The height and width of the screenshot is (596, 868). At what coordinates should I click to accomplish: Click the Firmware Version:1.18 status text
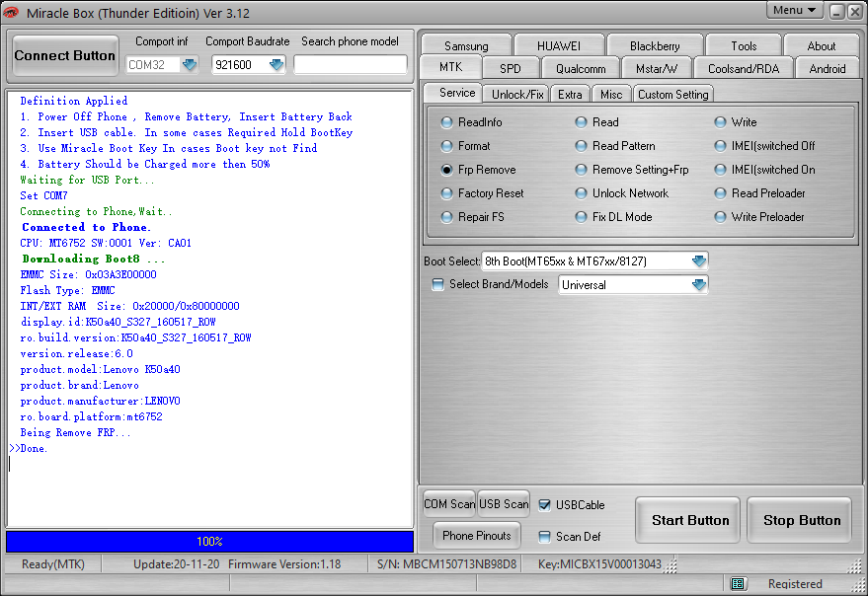click(x=284, y=563)
